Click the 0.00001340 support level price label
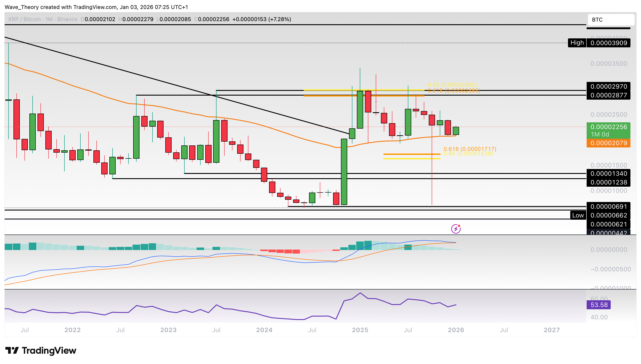The image size is (641, 364). click(608, 173)
